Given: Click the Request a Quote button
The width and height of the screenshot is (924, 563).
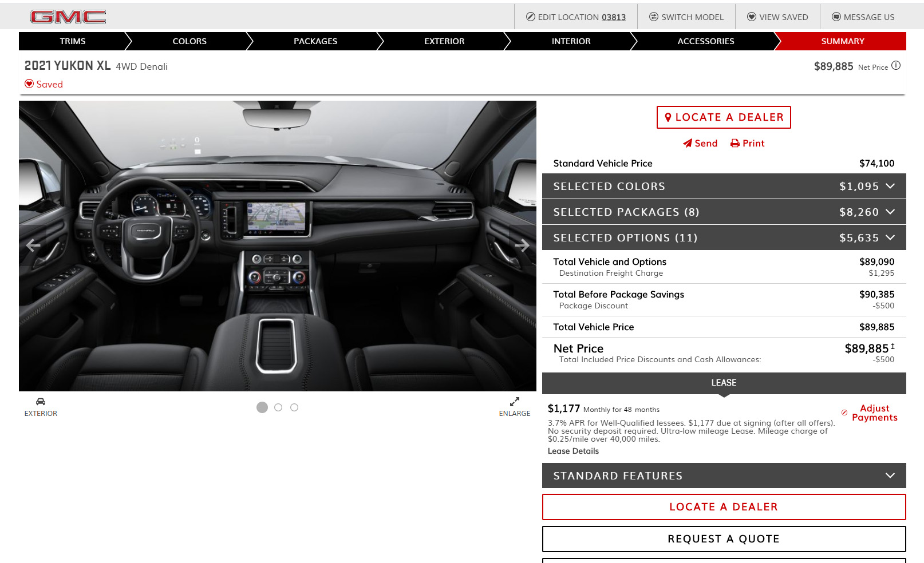Looking at the screenshot, I should coord(724,539).
